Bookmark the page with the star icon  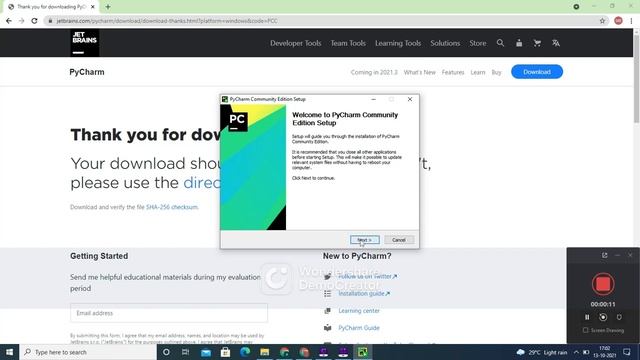click(602, 21)
